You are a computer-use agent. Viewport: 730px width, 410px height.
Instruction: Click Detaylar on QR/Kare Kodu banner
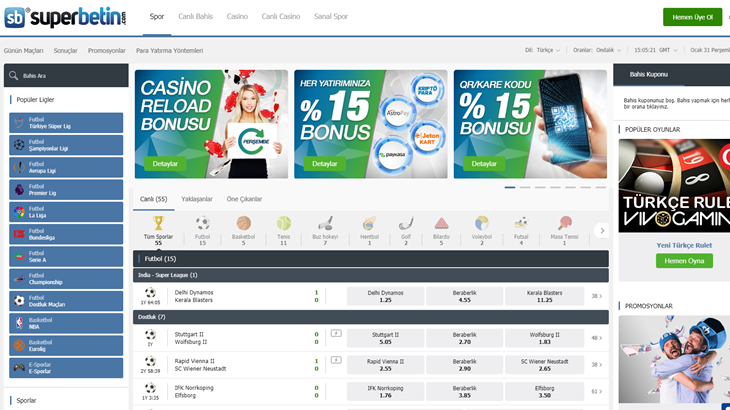(x=484, y=164)
